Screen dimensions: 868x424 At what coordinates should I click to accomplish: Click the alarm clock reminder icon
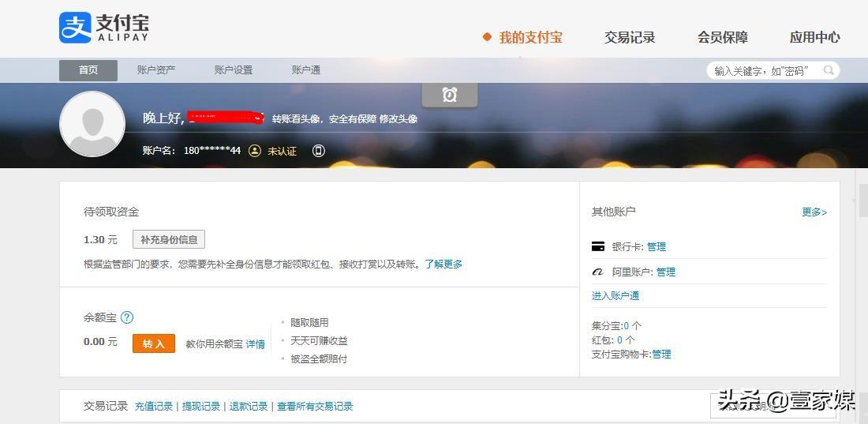[450, 96]
